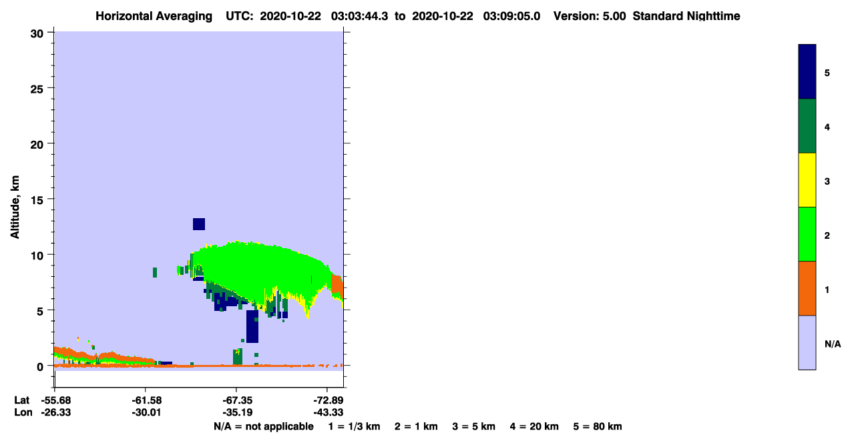Screen dimensions: 868x445
Task: Click the legend entry '3 = 5 km'
Action: (x=474, y=426)
